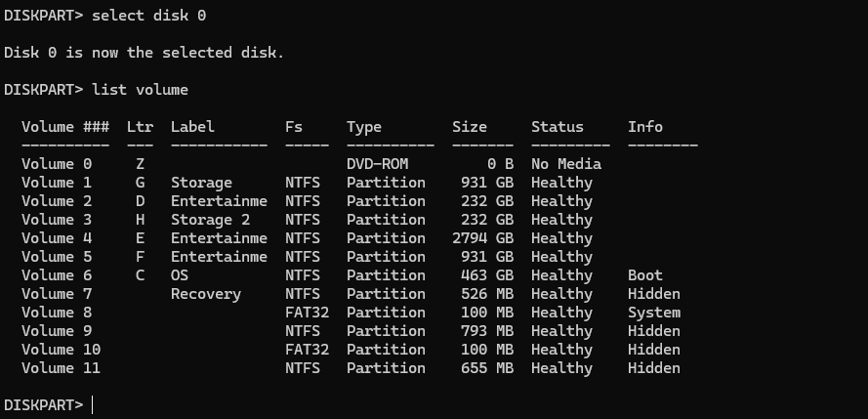Click the 'System' info entry
This screenshot has width=868, height=419.
[653, 313]
